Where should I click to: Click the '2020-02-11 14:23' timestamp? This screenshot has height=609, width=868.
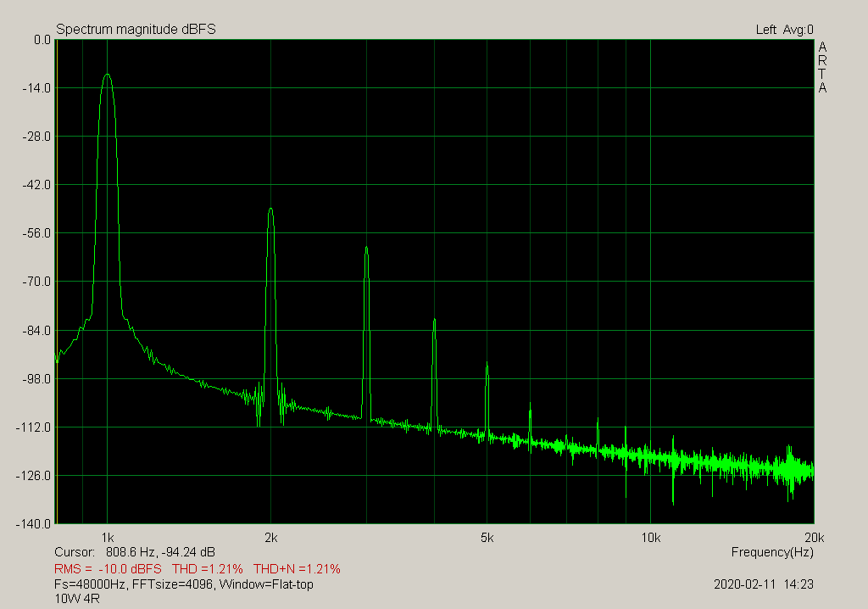click(x=764, y=584)
